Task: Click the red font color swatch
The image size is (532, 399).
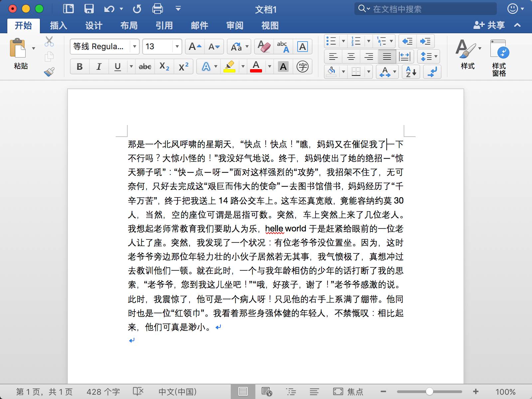Action: (x=256, y=66)
